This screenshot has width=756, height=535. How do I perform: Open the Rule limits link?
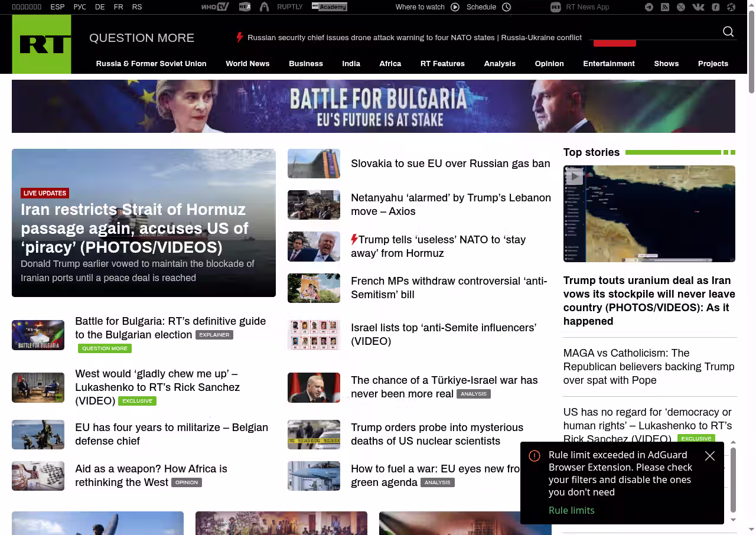571,510
